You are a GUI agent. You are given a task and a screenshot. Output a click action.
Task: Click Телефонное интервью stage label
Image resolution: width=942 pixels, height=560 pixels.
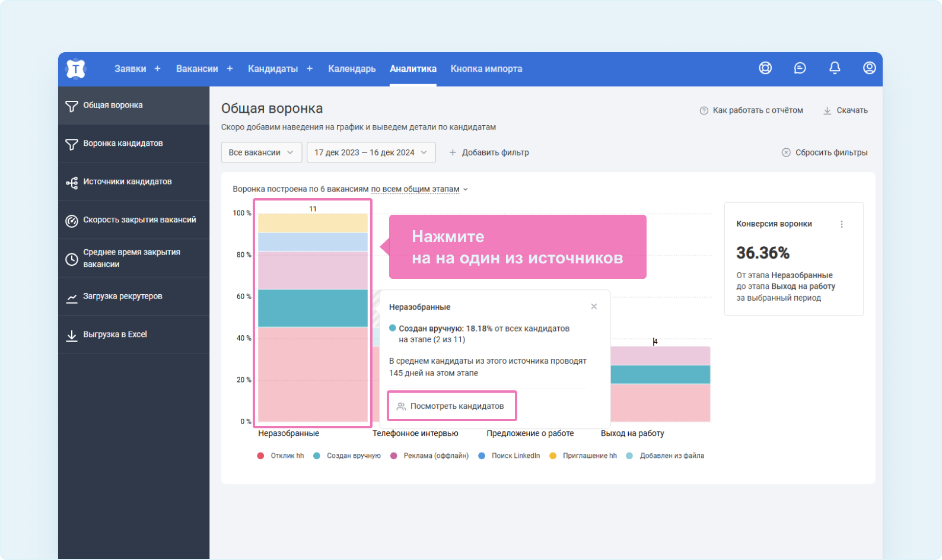click(415, 434)
